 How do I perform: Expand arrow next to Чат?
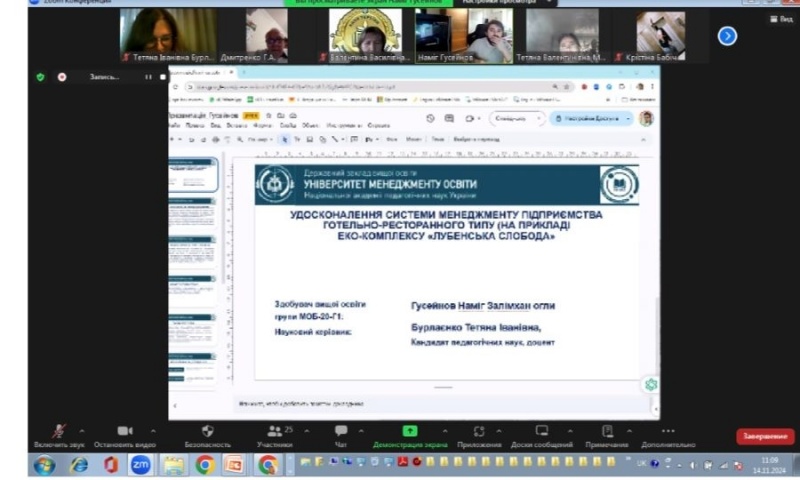(361, 431)
